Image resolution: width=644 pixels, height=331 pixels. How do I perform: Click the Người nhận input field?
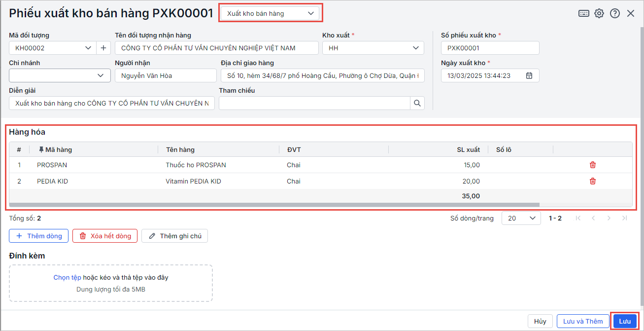(166, 75)
